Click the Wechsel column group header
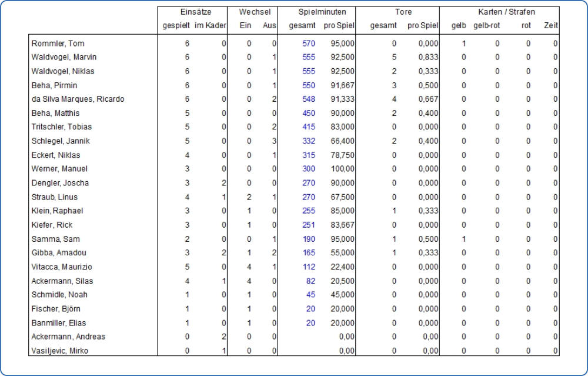 click(255, 12)
